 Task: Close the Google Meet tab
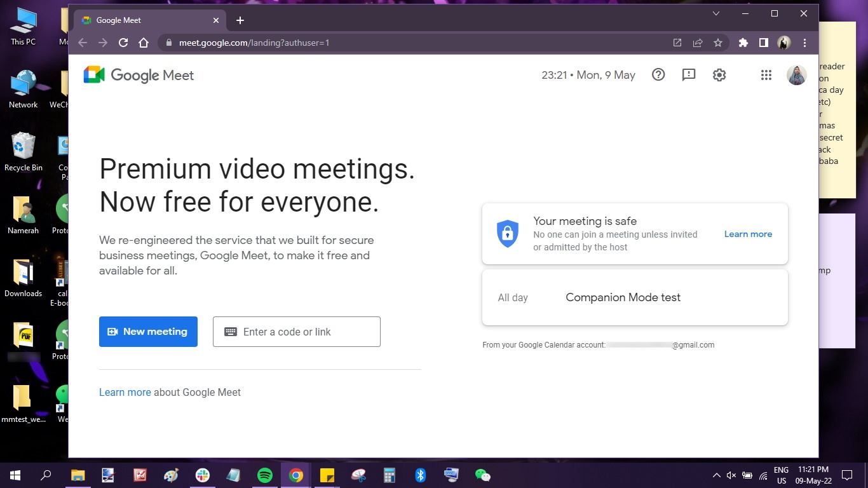coord(216,20)
